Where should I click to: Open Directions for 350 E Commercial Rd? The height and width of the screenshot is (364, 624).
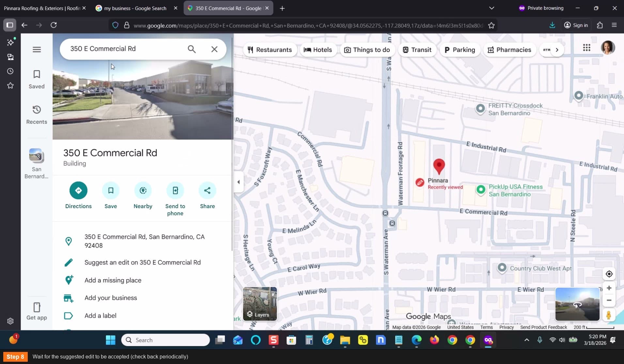[x=78, y=190]
